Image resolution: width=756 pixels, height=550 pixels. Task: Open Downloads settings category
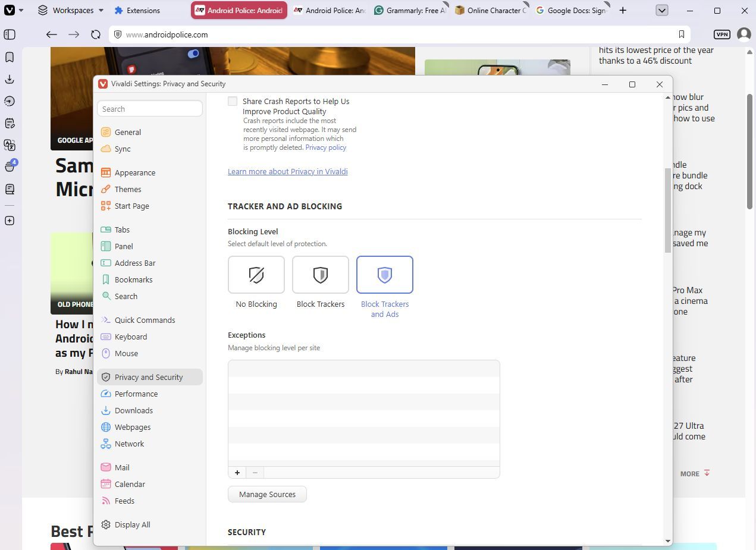[x=150, y=410]
